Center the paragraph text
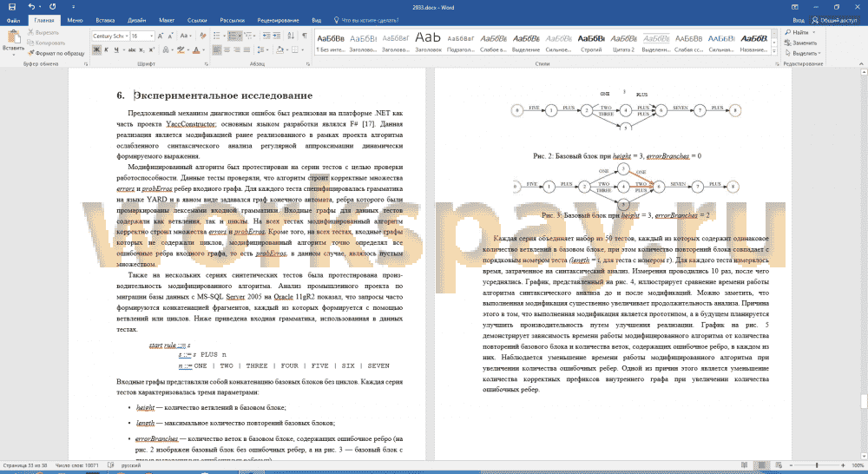The image size is (868, 474). pos(227,49)
